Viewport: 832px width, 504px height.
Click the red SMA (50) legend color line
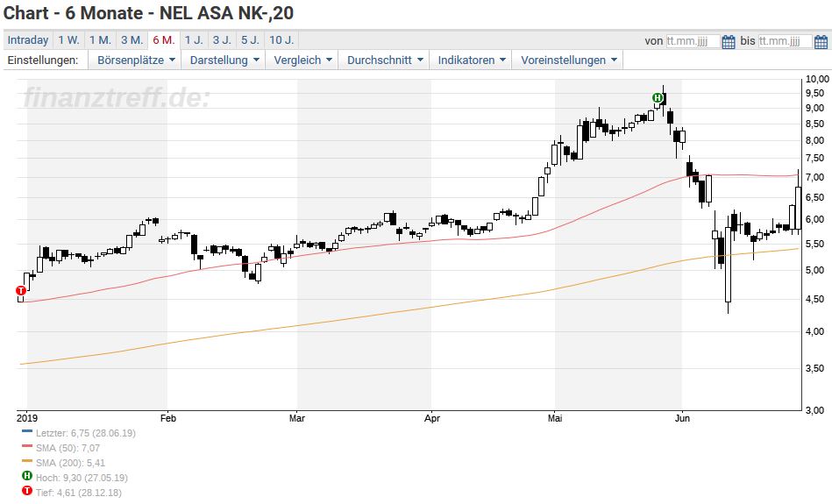click(27, 446)
